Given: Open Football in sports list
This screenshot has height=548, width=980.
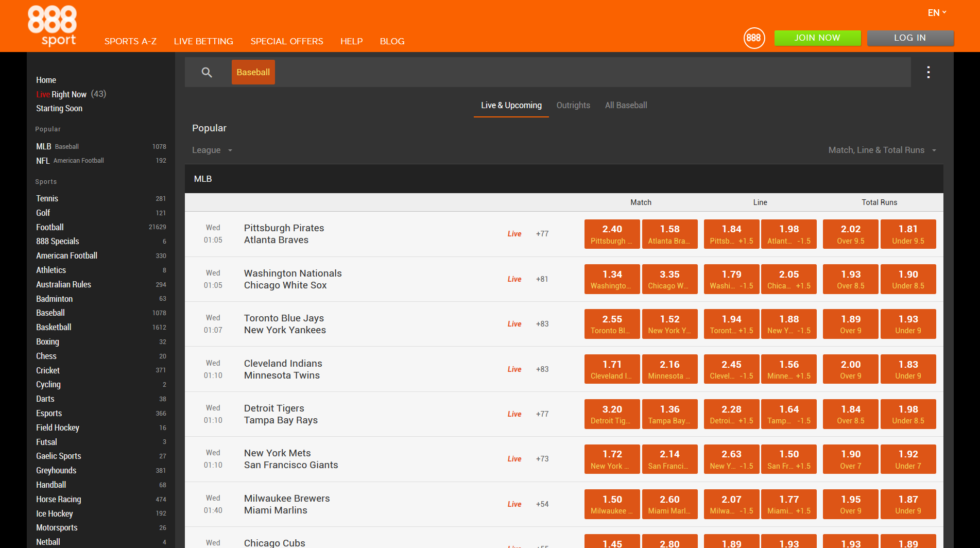Looking at the screenshot, I should point(101,227).
